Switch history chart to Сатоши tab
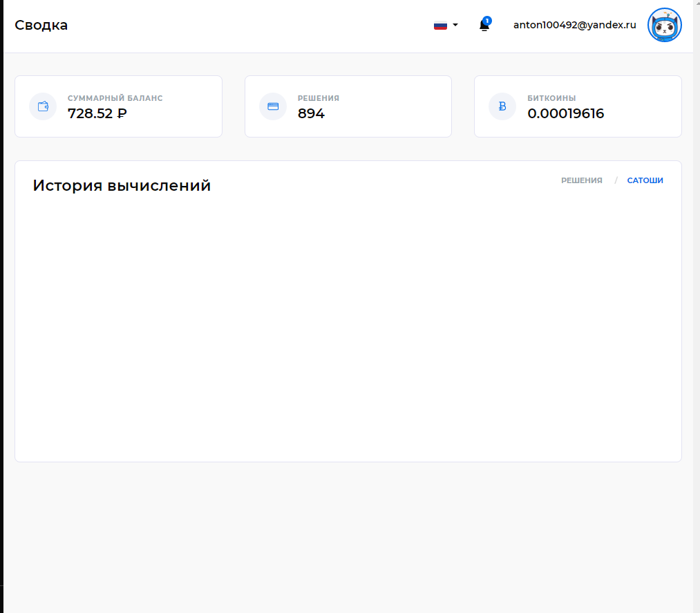This screenshot has width=700, height=613. point(645,180)
